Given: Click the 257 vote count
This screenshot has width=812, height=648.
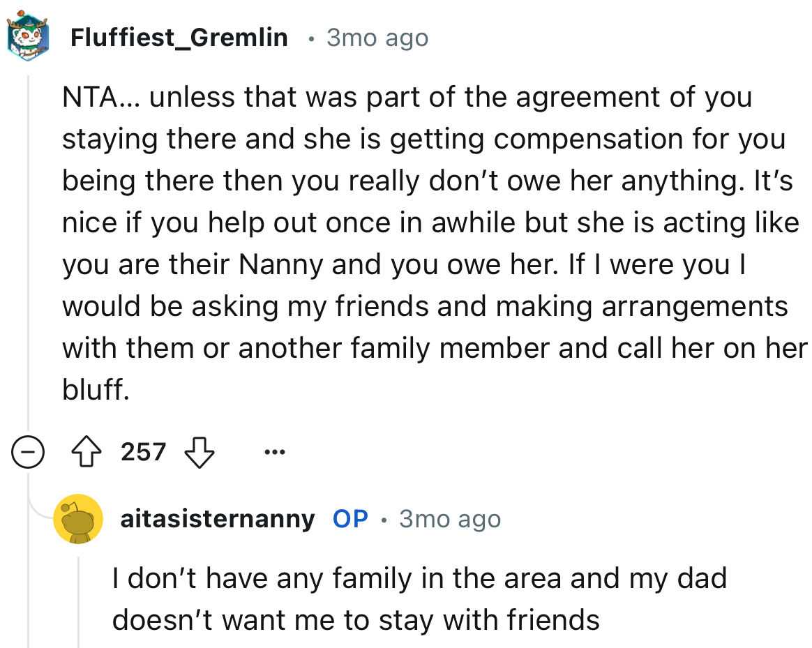Looking at the screenshot, I should point(143,452).
